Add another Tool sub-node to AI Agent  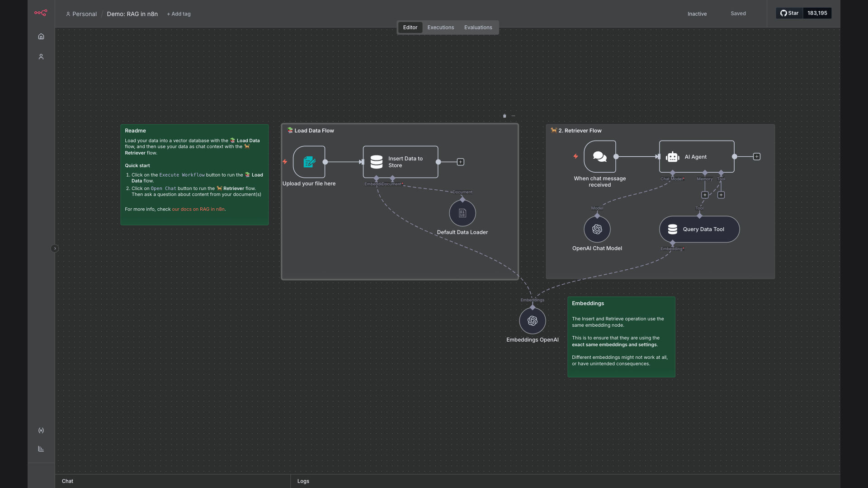pos(721,195)
